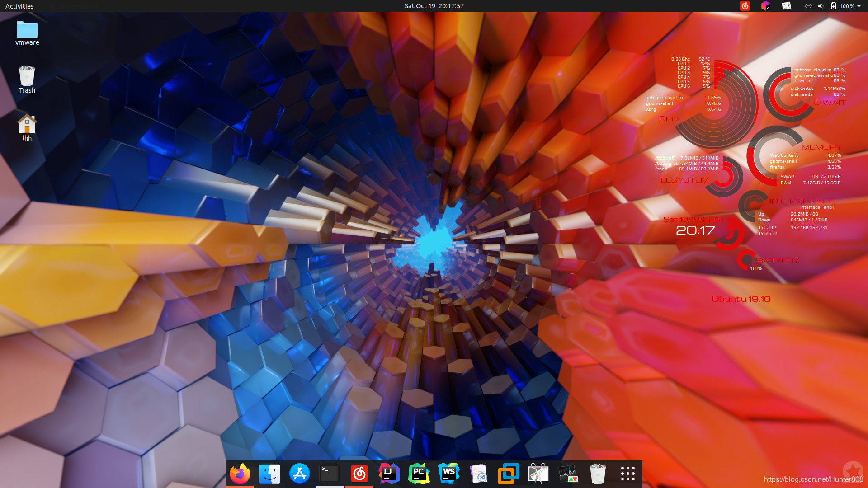
Task: Launch IntelliJ IDEA from the dock
Action: point(389,474)
